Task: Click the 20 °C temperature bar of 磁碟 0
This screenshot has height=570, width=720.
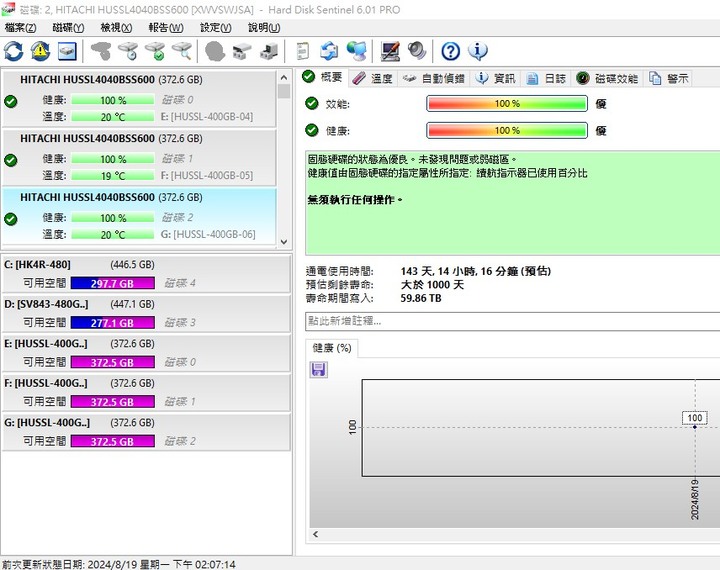Action: click(x=112, y=117)
